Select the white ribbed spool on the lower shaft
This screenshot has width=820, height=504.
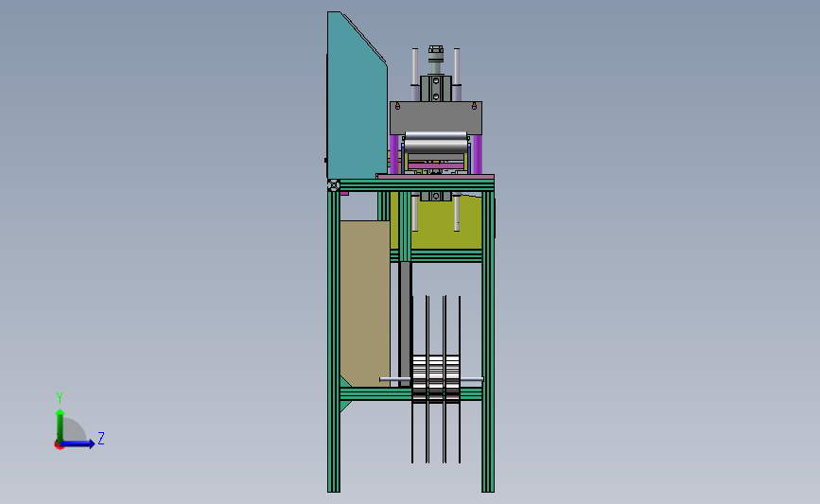pyautogui.click(x=436, y=378)
